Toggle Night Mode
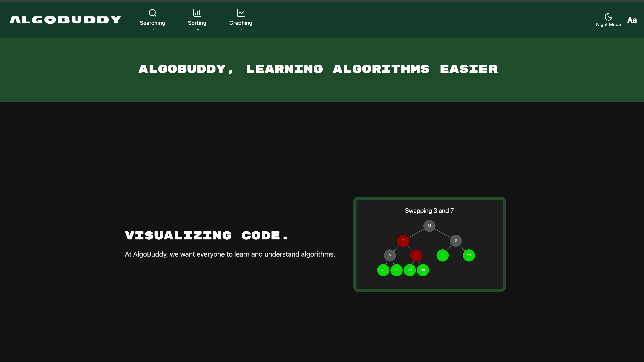The width and height of the screenshot is (644, 362). click(608, 25)
